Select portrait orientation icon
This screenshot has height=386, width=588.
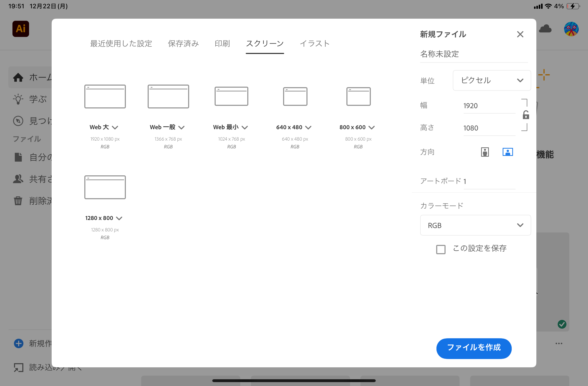point(485,152)
